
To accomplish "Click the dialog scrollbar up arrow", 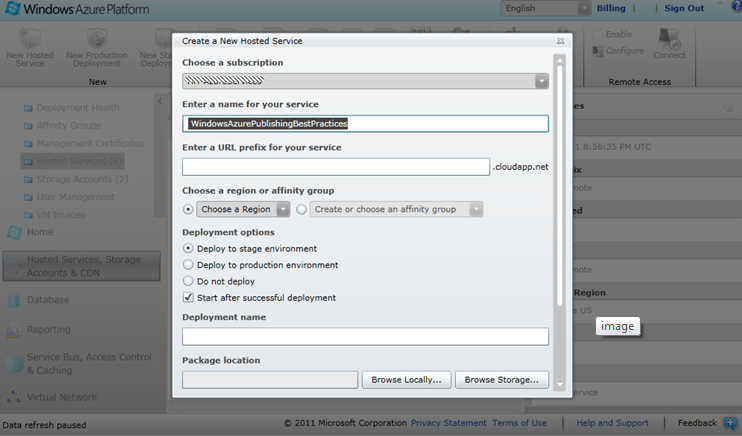I will [x=560, y=60].
